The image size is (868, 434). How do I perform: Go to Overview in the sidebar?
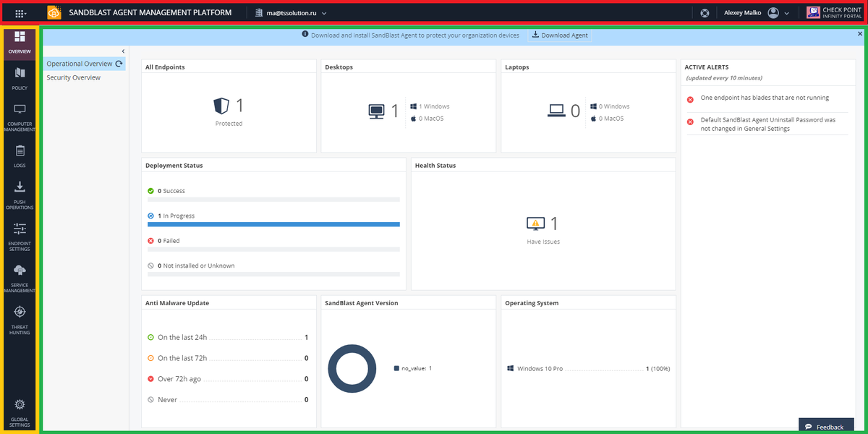tap(20, 43)
